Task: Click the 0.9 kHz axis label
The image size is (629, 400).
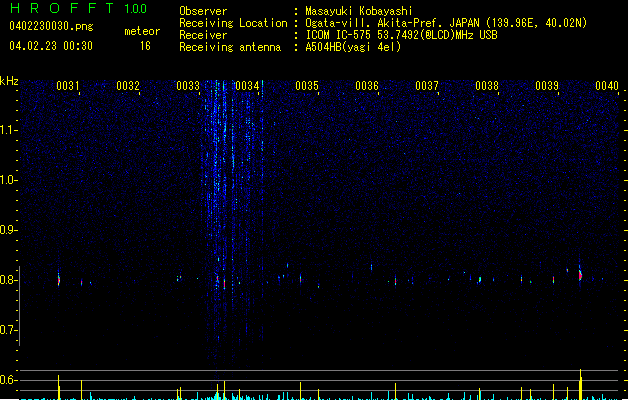Action: coord(8,230)
